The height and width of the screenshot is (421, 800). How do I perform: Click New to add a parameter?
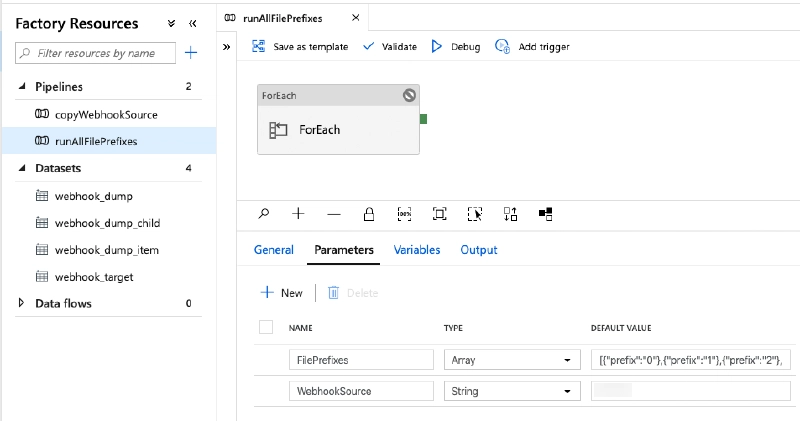click(291, 293)
